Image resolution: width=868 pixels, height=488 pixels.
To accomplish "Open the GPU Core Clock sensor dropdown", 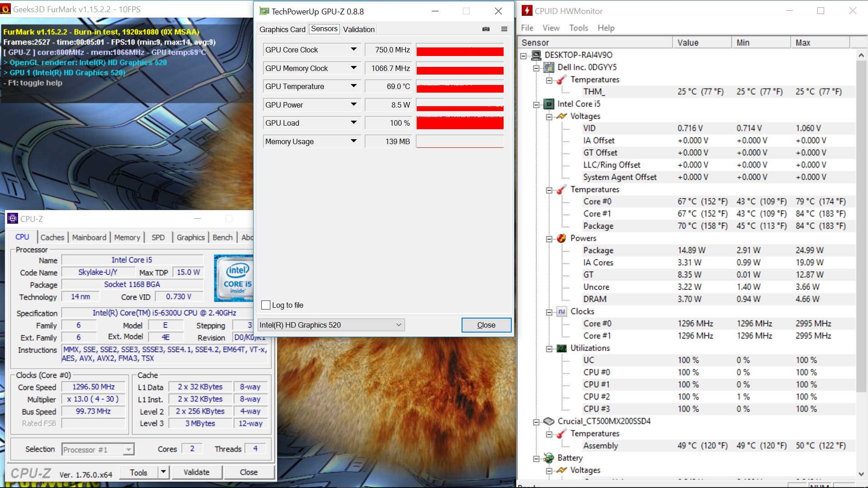I will tap(354, 50).
